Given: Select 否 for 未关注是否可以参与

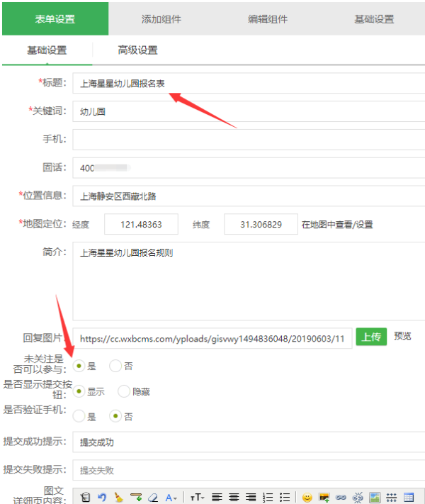Looking at the screenshot, I should [x=115, y=366].
